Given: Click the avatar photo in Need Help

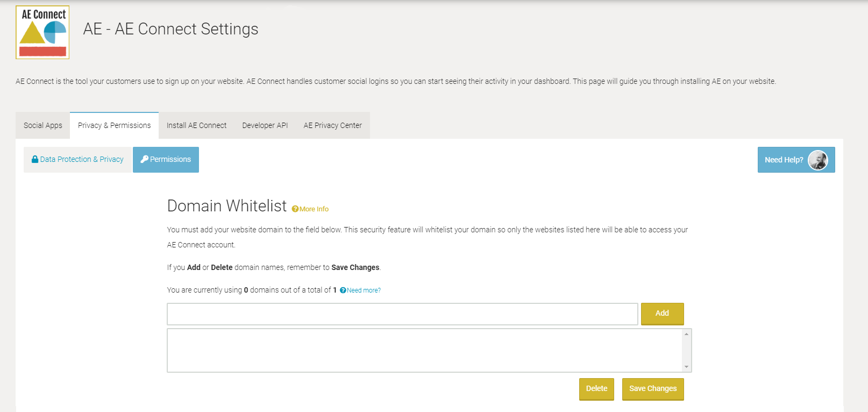Looking at the screenshot, I should point(818,160).
